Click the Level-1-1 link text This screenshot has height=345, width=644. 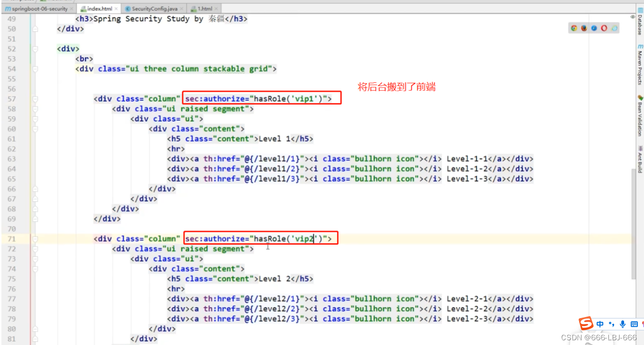[x=467, y=159]
